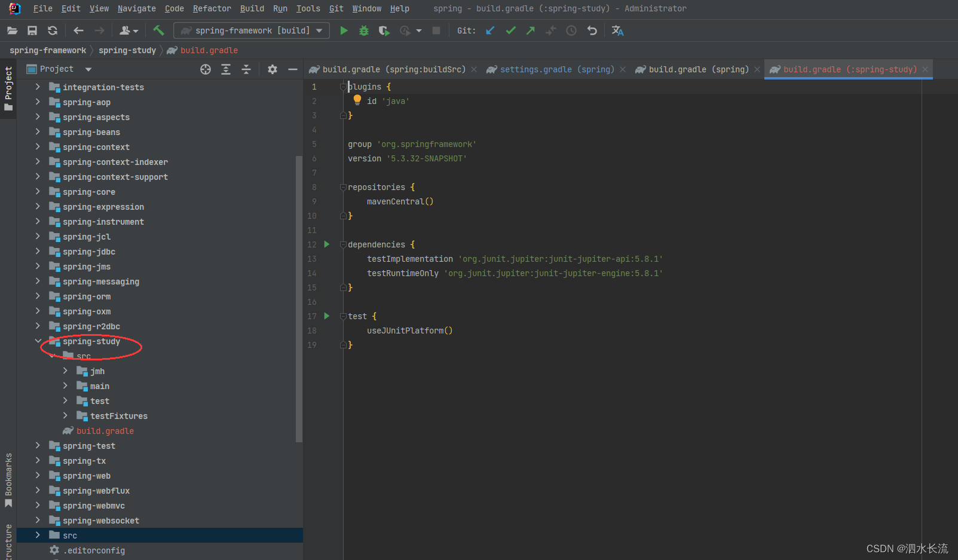Open the File menu
The width and height of the screenshot is (958, 560).
tap(42, 8)
